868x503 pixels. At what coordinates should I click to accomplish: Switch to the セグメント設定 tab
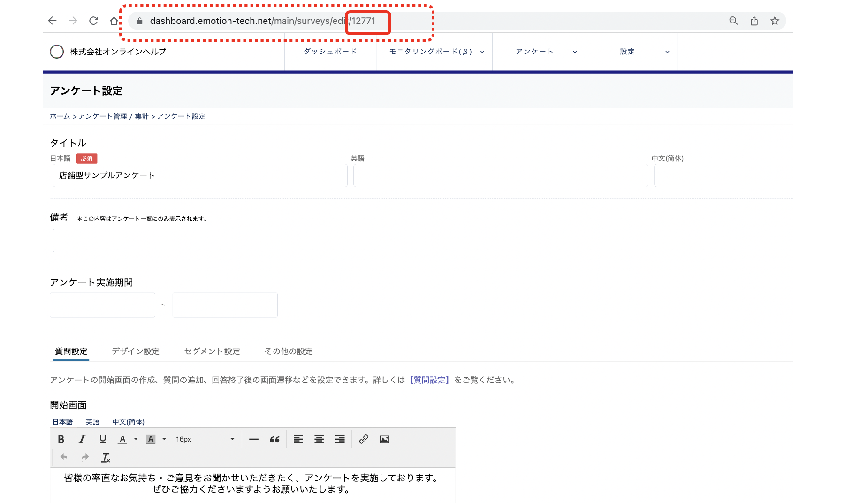click(212, 351)
